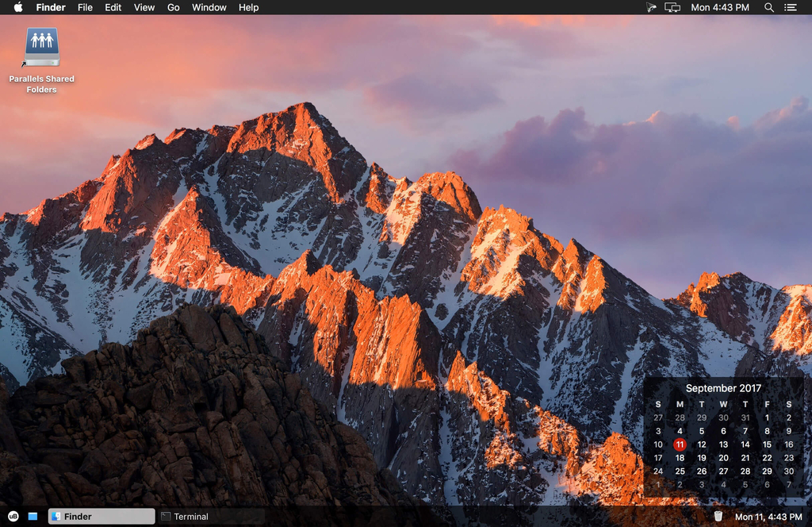Open the Window menu
Screen dimensions: 812x527
click(209, 7)
